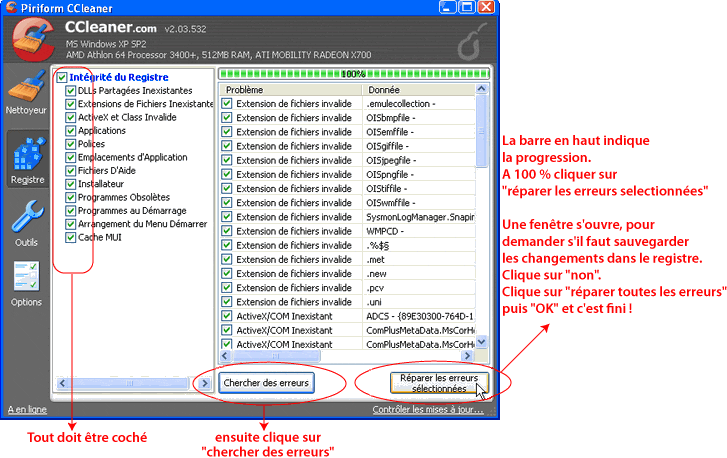Open the A en ligne link
Image resolution: width=727 pixels, height=458 pixels.
(x=27, y=409)
